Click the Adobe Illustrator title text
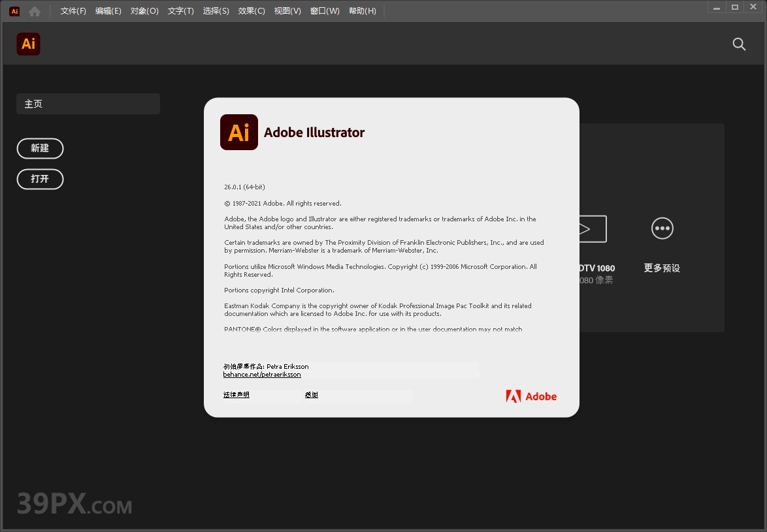 pyautogui.click(x=314, y=133)
